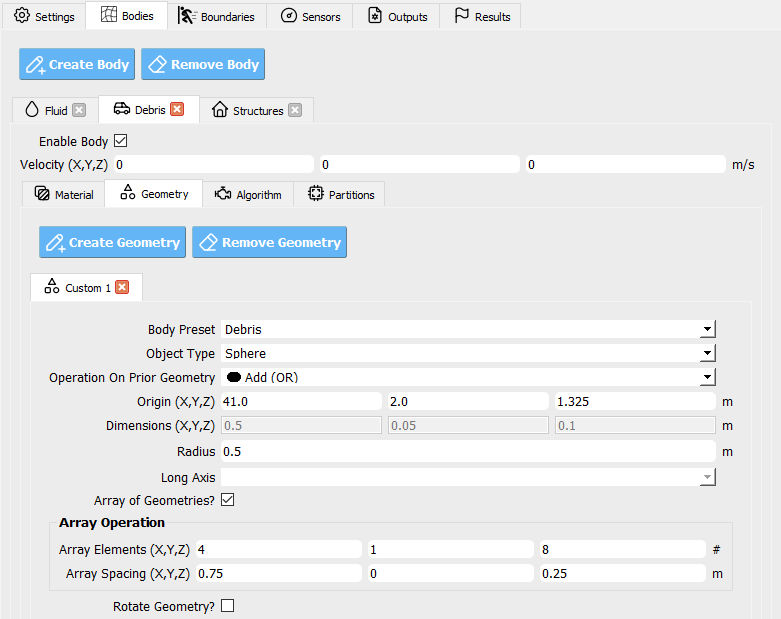This screenshot has height=619, width=781.
Task: Click the Origin Y field showing 2.0
Action: (468, 401)
